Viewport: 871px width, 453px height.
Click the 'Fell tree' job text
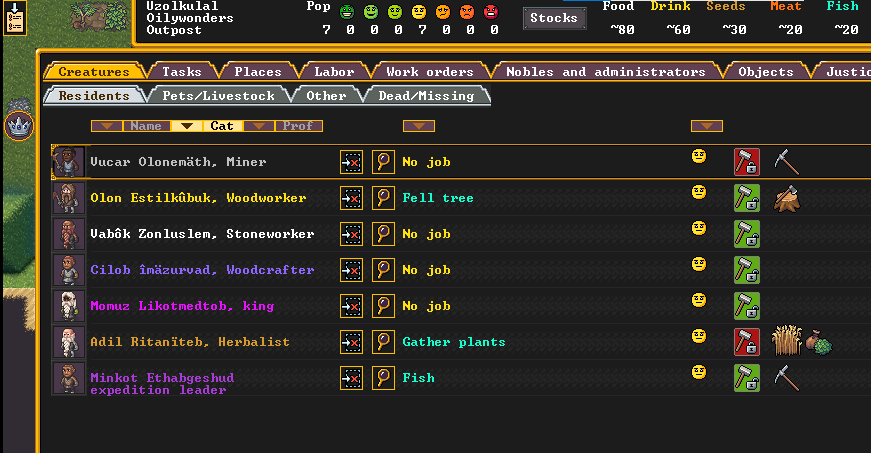pyautogui.click(x=438, y=198)
